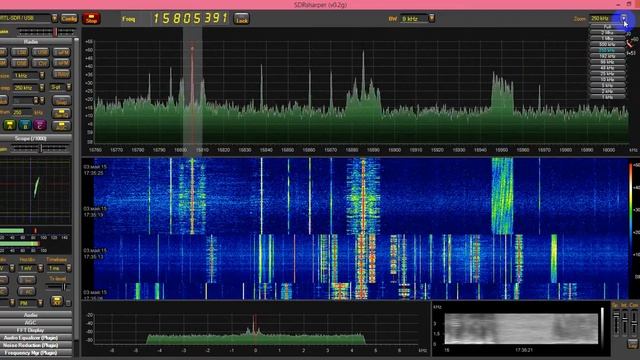Click the wide signal near 15950 kHz in waterfall
This screenshot has height=360, width=640.
[502, 196]
